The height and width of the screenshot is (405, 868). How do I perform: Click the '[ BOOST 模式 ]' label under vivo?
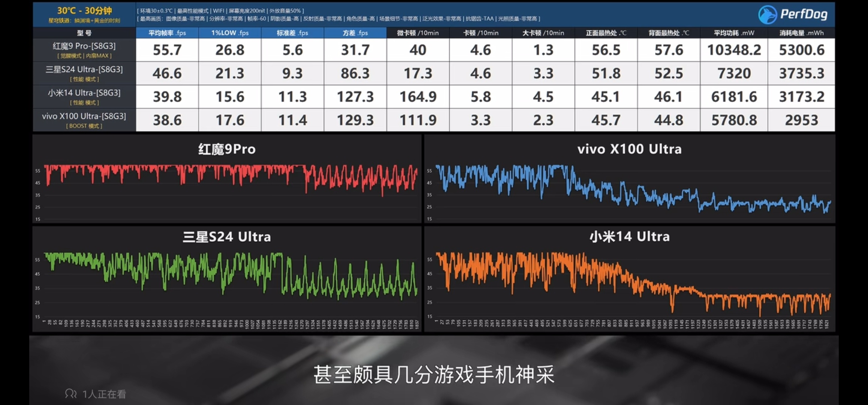[x=84, y=126]
